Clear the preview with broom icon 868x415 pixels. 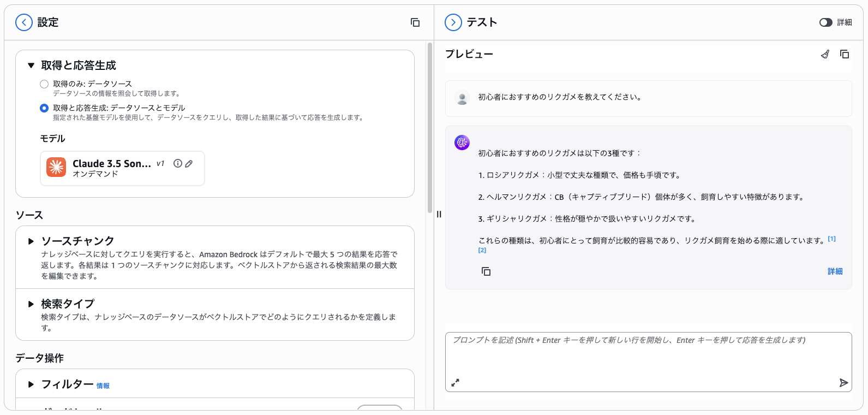(825, 54)
